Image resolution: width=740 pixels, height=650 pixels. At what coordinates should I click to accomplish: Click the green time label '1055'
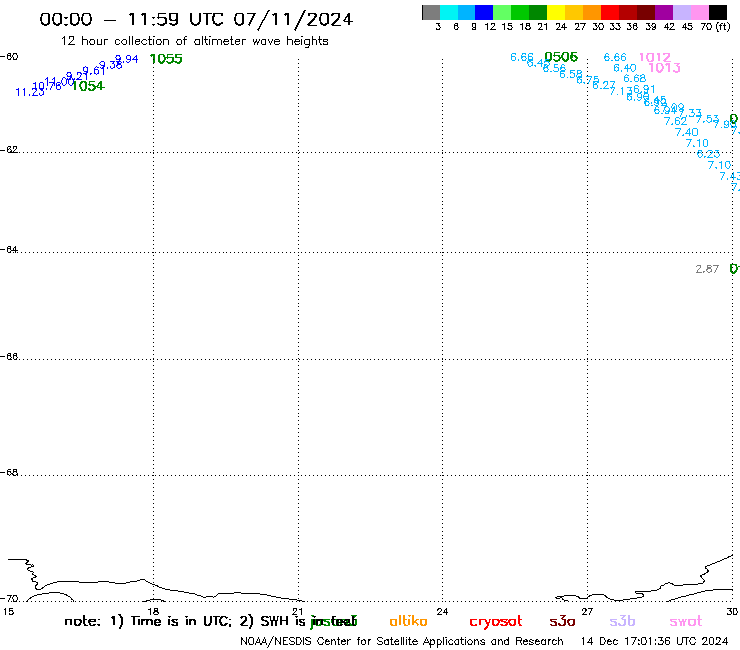pos(166,59)
